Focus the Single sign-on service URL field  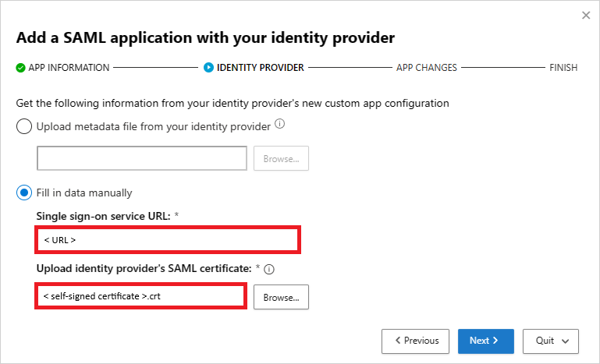(x=168, y=240)
